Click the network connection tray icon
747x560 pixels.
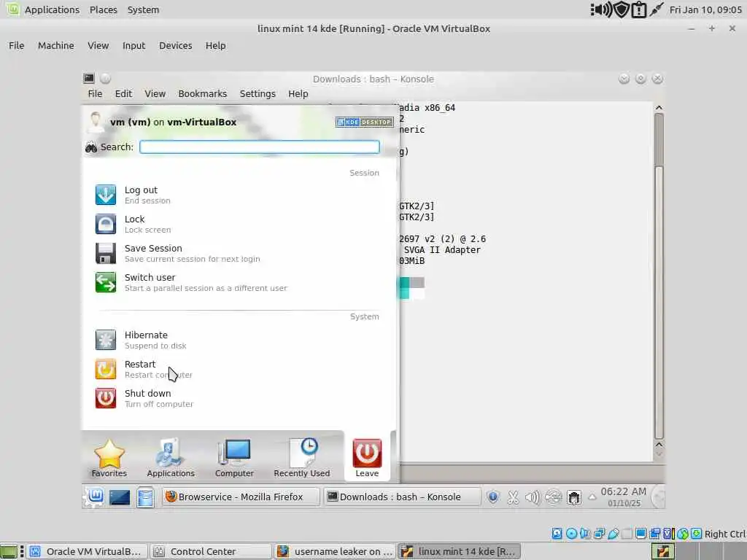point(574,497)
